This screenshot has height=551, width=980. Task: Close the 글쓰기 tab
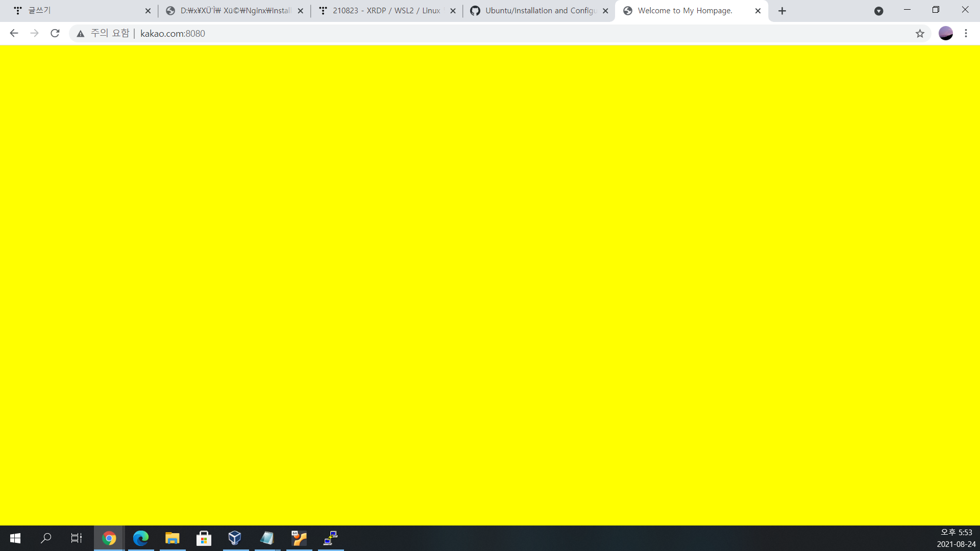[148, 11]
